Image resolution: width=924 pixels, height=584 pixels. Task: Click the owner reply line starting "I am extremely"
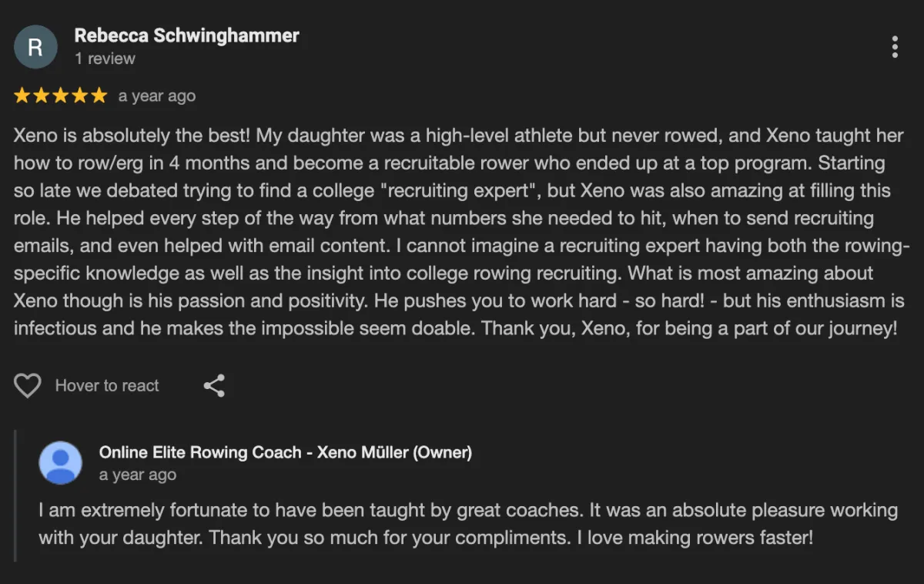click(x=468, y=510)
